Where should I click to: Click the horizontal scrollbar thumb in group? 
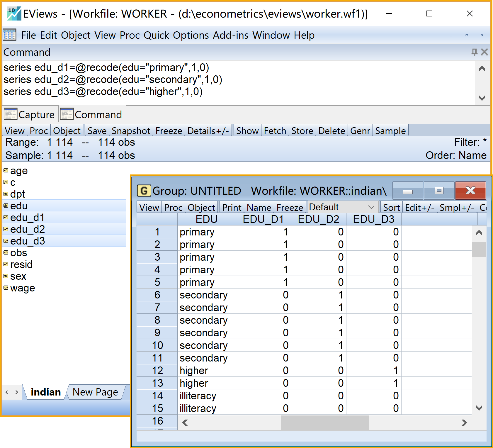point(324,422)
